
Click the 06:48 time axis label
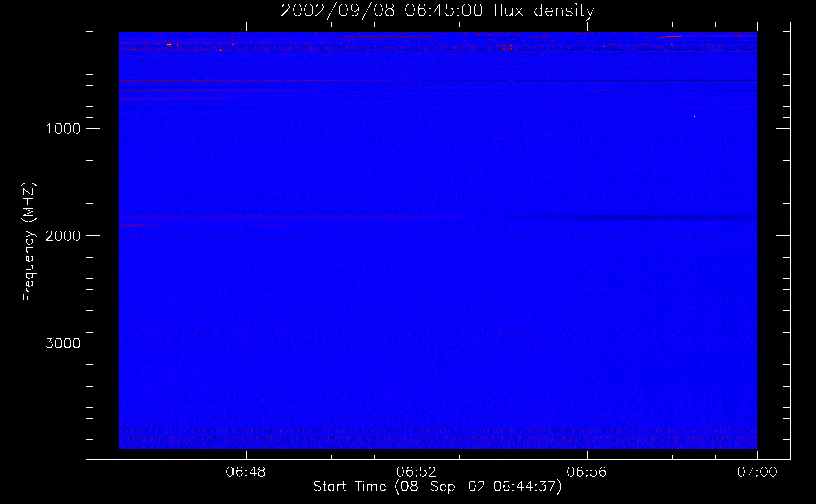click(x=246, y=472)
